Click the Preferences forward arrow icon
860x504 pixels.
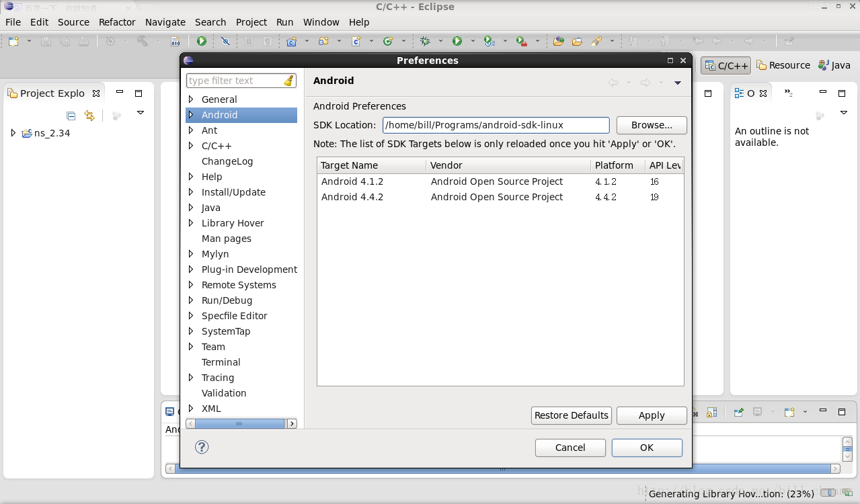pyautogui.click(x=646, y=83)
